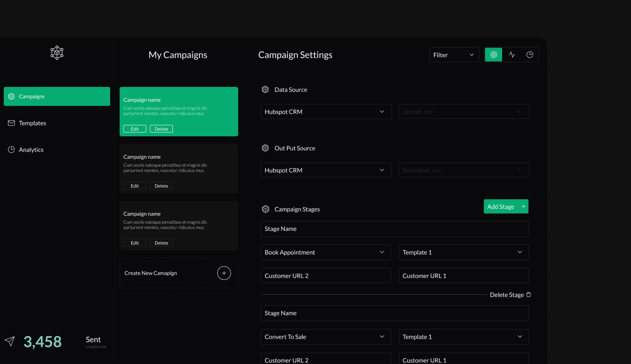
Task: Select the Campaigns cube icon in sidebar
Action: click(11, 96)
